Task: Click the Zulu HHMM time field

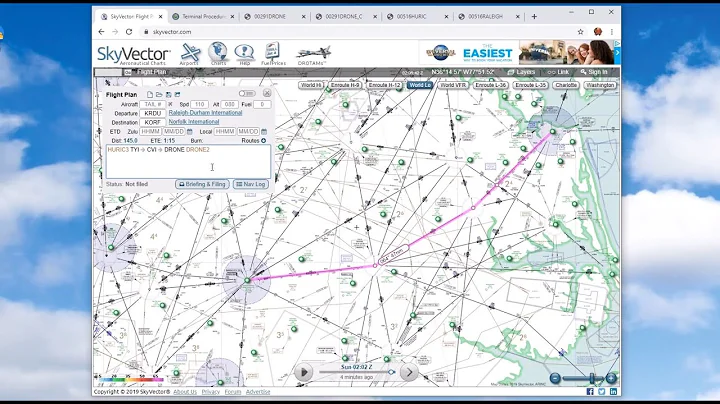Action: click(x=150, y=132)
